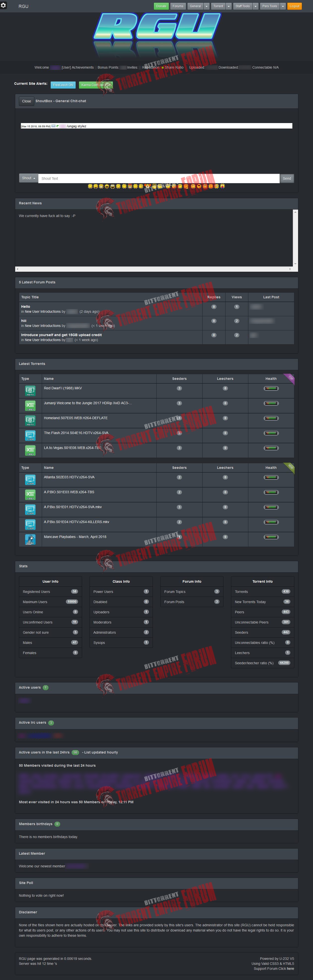
Task: Click the category icon for Mancave Playbabes
Action: click(x=30, y=539)
